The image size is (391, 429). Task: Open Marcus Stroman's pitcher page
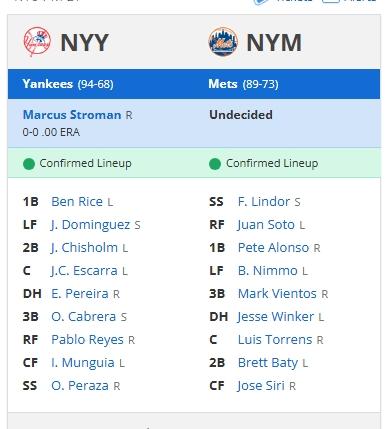coord(72,115)
